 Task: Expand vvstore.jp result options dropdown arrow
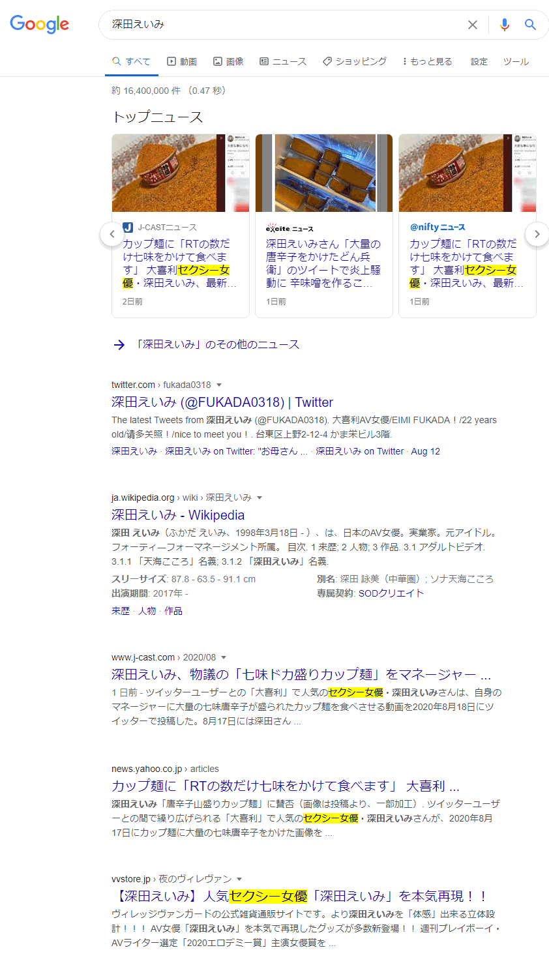pos(239,879)
